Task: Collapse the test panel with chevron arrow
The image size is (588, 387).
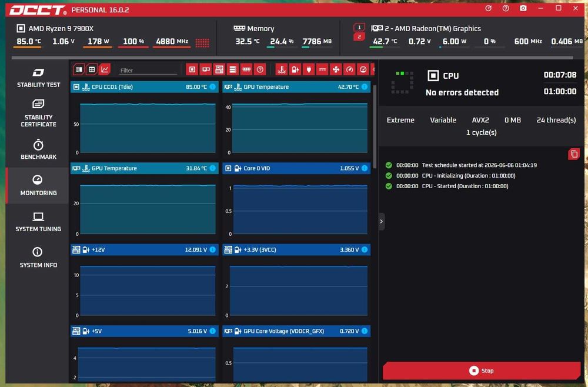Action: (x=382, y=221)
